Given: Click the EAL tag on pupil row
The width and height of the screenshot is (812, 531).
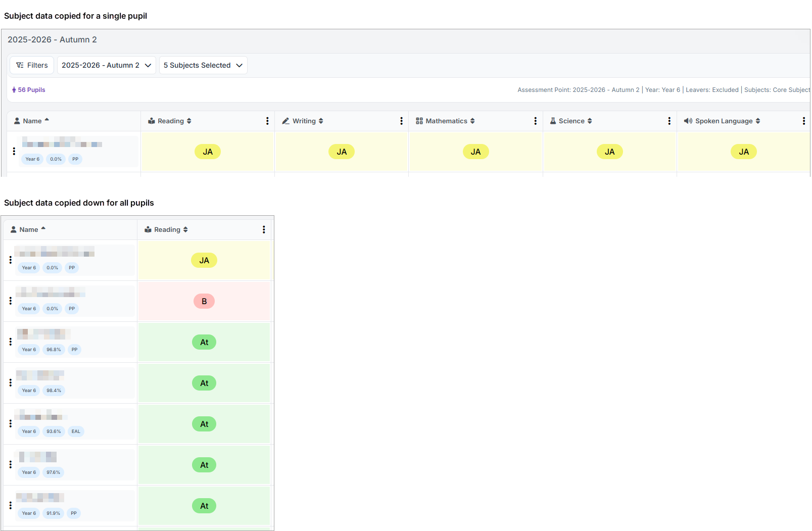Looking at the screenshot, I should click(x=76, y=431).
